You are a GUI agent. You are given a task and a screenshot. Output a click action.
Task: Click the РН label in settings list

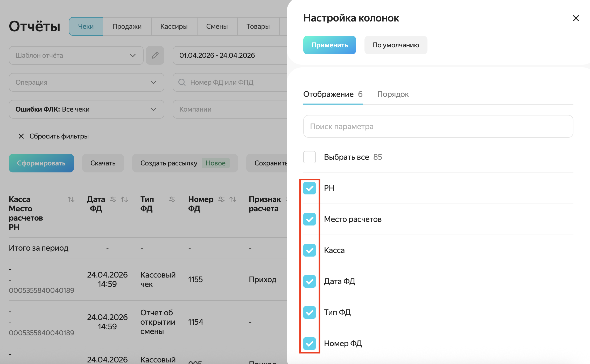329,188
